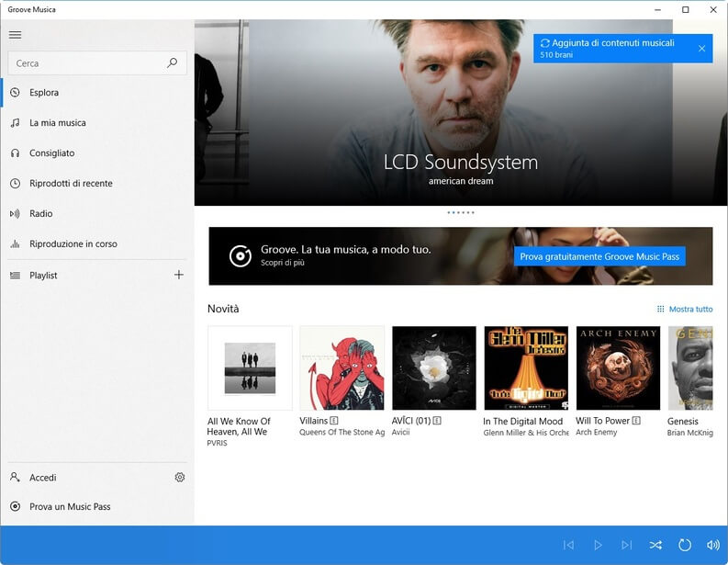Click the Playlist list icon
The height and width of the screenshot is (565, 728).
pyautogui.click(x=16, y=275)
